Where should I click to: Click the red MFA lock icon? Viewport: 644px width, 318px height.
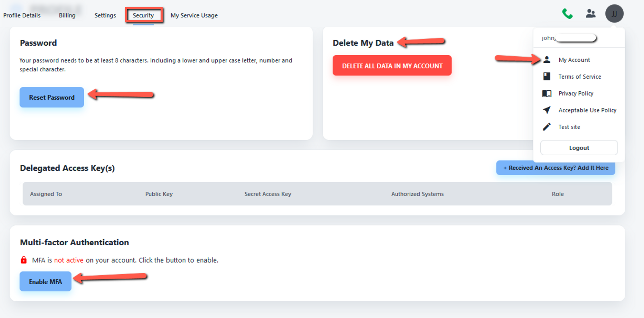[x=24, y=260]
